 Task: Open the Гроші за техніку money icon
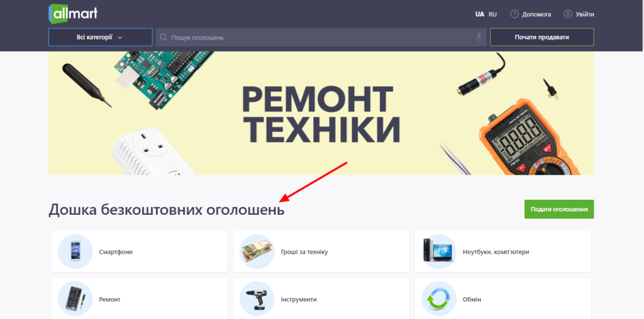[257, 251]
